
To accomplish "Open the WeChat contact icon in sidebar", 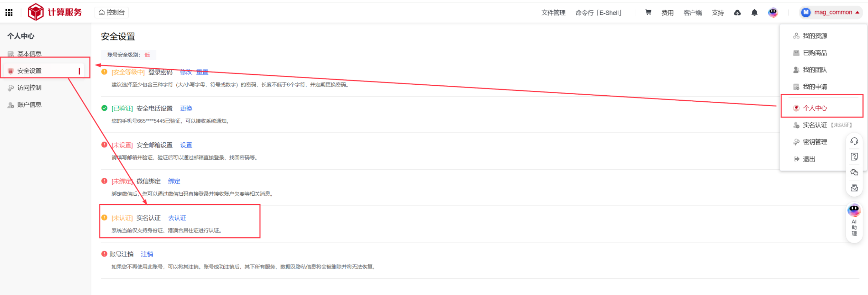I will click(854, 172).
